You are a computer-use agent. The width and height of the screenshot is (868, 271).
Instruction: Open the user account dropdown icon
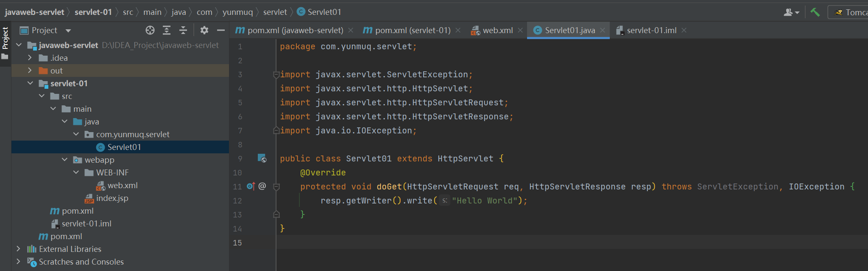(791, 12)
